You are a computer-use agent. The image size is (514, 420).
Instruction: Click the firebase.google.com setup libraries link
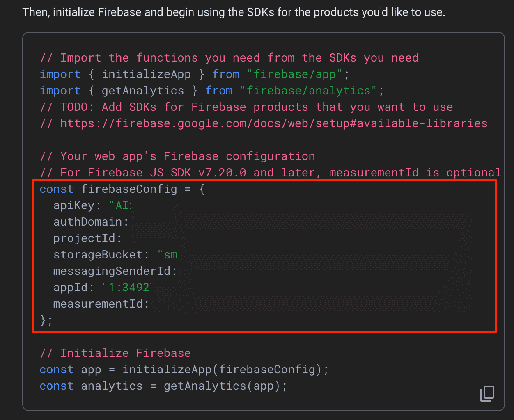(263, 123)
